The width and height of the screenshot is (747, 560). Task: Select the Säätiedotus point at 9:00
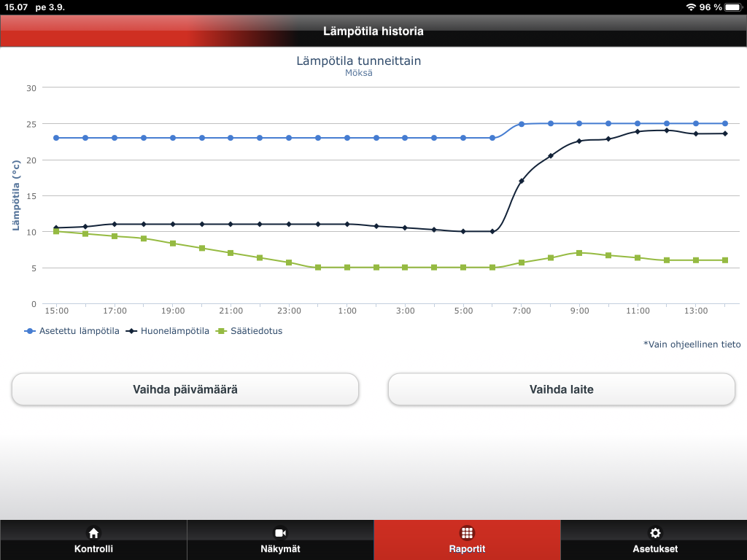579,253
